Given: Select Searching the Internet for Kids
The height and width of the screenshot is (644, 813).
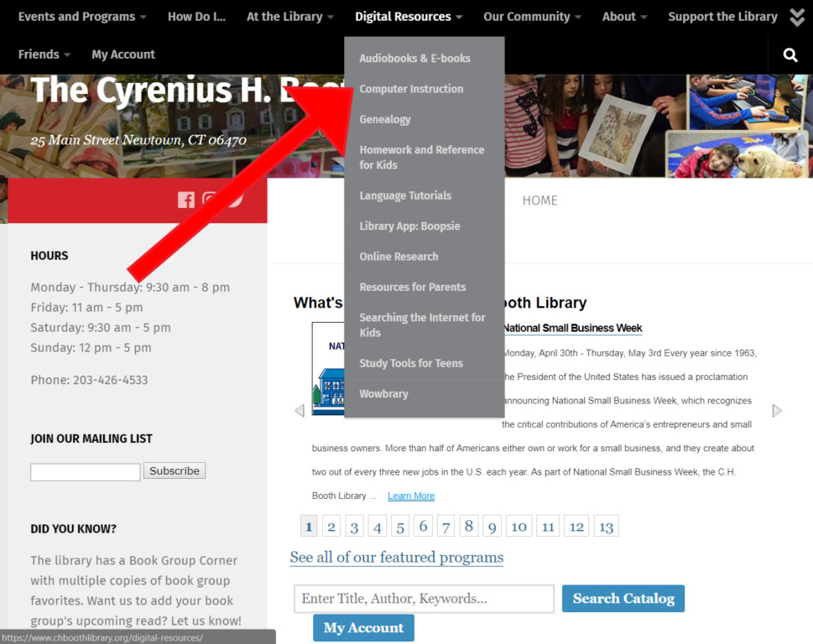Looking at the screenshot, I should [425, 325].
